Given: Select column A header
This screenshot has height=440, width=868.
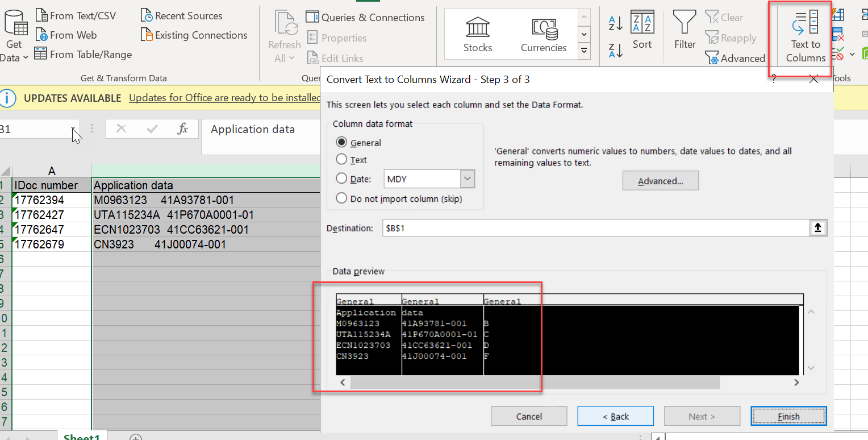Looking at the screenshot, I should (52, 171).
